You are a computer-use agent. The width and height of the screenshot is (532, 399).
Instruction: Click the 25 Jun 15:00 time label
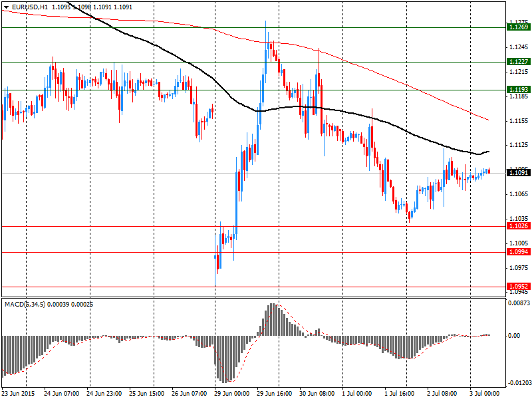coord(147,394)
